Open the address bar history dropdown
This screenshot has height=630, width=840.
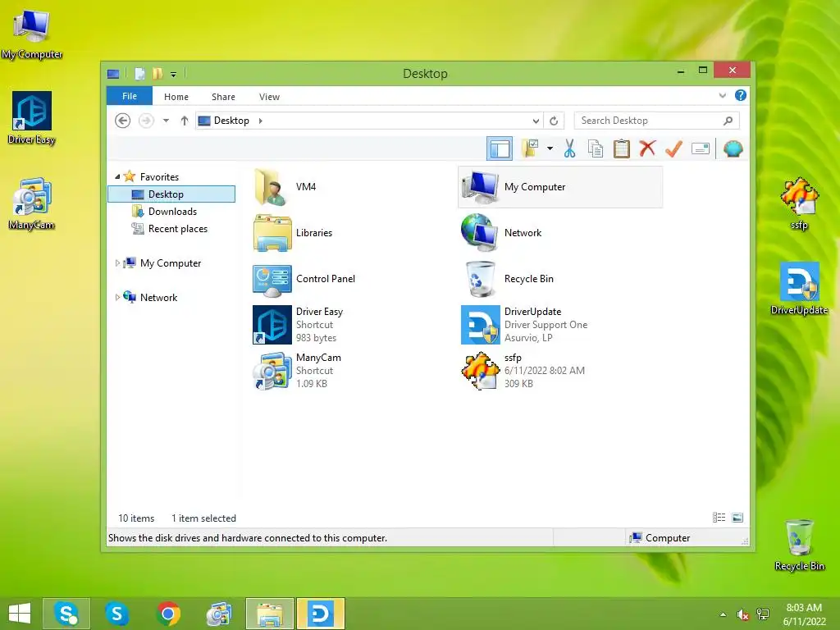[535, 121]
